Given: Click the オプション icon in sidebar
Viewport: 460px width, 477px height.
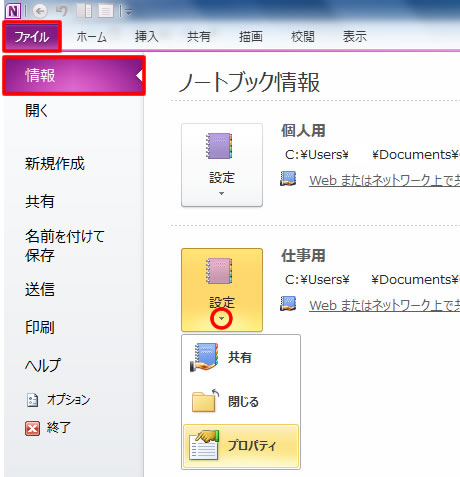Looking at the screenshot, I should (32, 400).
